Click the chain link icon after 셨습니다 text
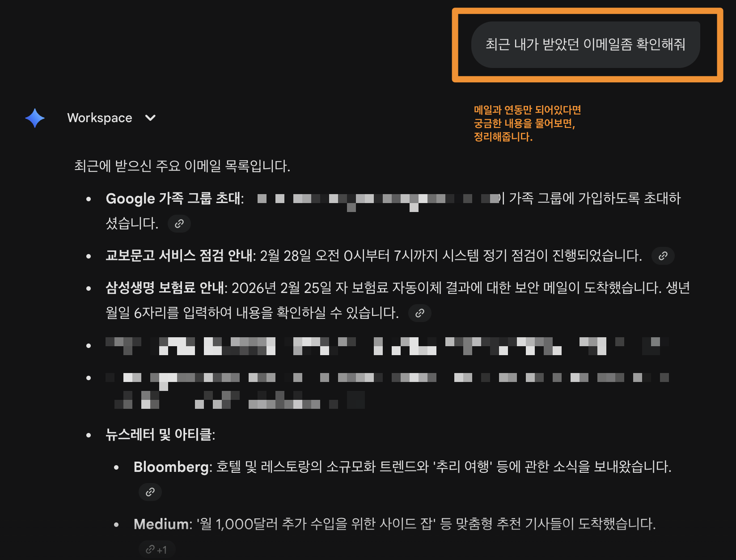This screenshot has width=736, height=560. pos(179,224)
